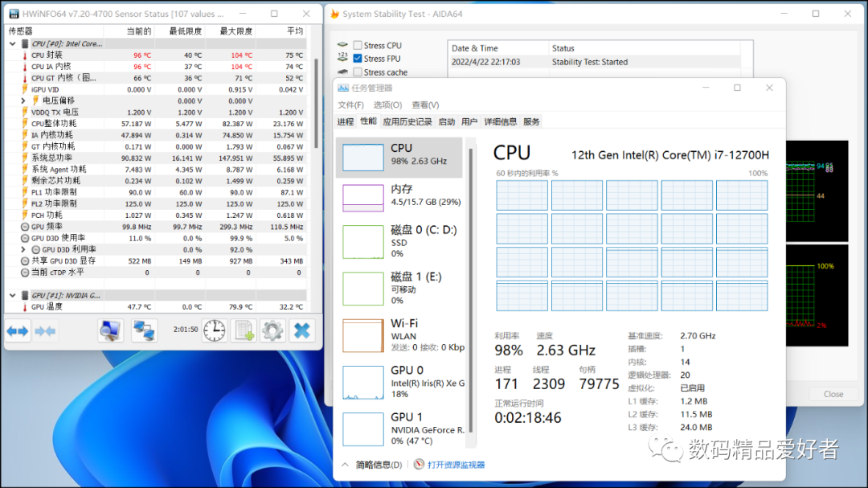Collapse the CPU [#0] Intel Core sensor group
868x488 pixels.
coord(13,43)
